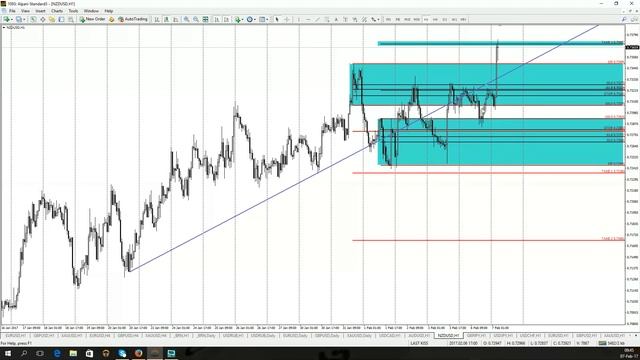
Task: Open the Window menu
Action: [91, 11]
